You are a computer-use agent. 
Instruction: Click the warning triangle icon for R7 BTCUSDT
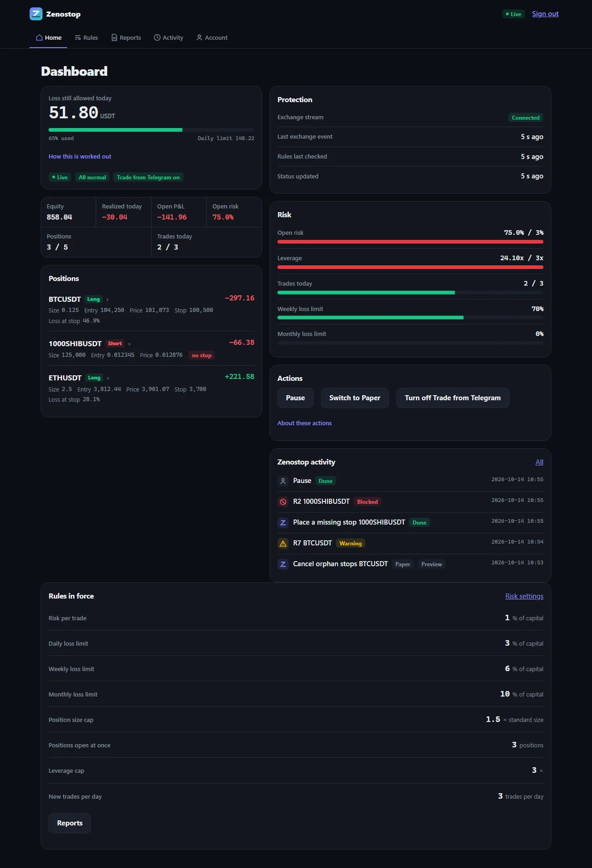coord(283,544)
